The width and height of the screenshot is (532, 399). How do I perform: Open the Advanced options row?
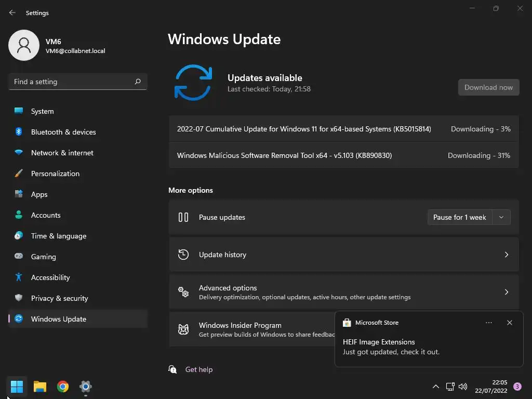[344, 292]
